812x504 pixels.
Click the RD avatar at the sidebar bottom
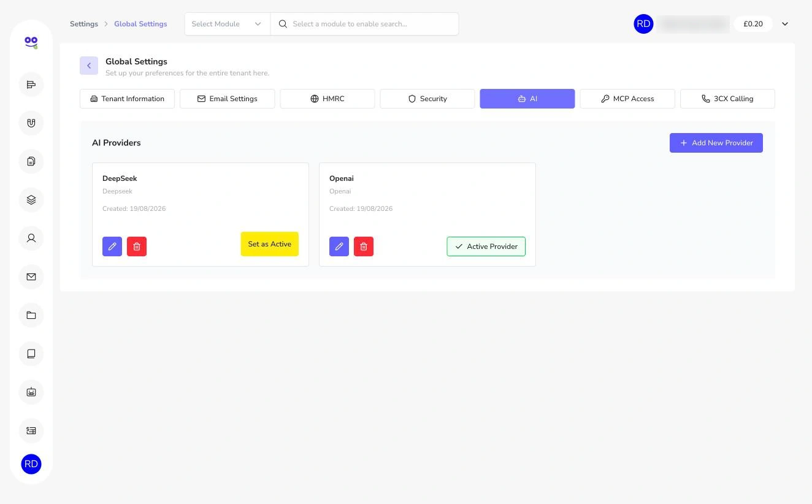(31, 464)
